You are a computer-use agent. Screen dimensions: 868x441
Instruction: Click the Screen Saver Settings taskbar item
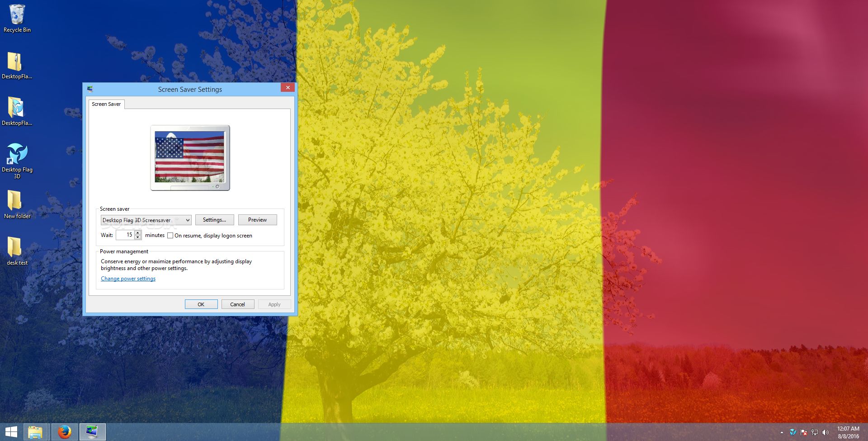[92, 432]
